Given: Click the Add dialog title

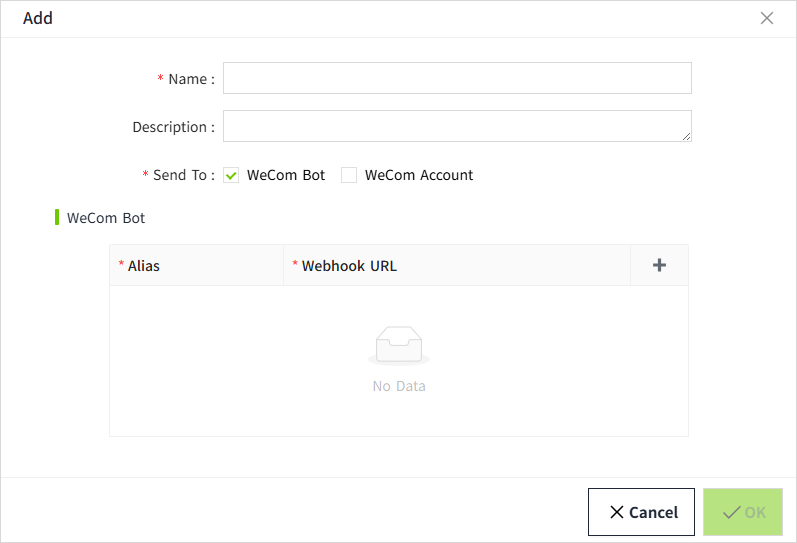Looking at the screenshot, I should click(38, 18).
